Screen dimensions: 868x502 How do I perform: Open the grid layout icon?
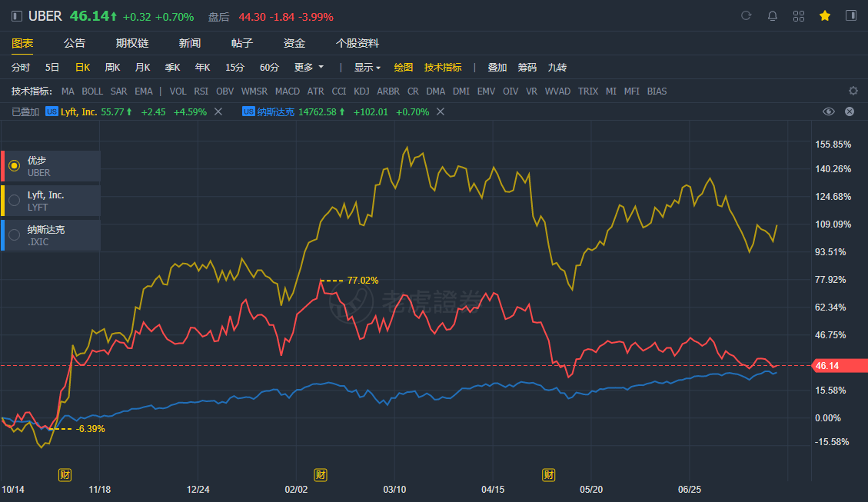pos(798,16)
